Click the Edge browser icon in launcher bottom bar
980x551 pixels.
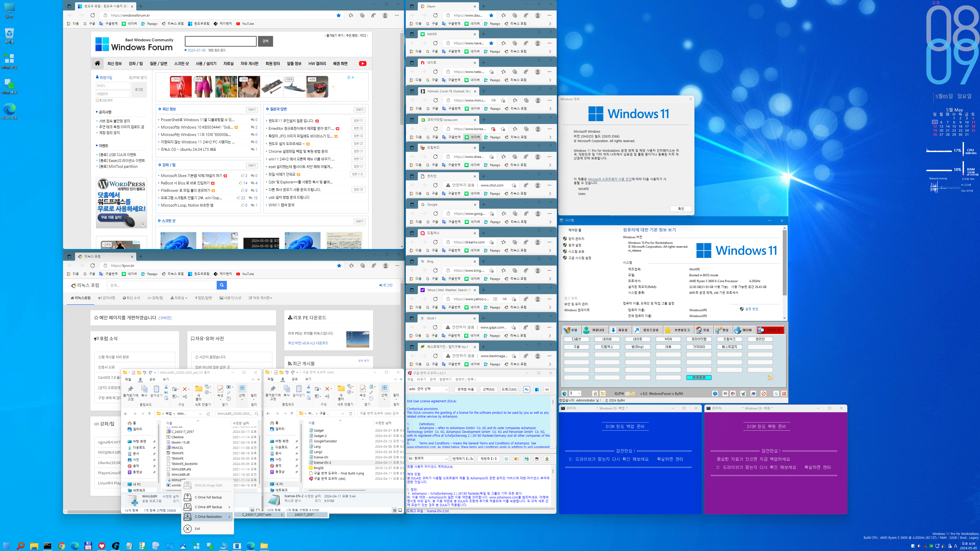[x=565, y=394]
